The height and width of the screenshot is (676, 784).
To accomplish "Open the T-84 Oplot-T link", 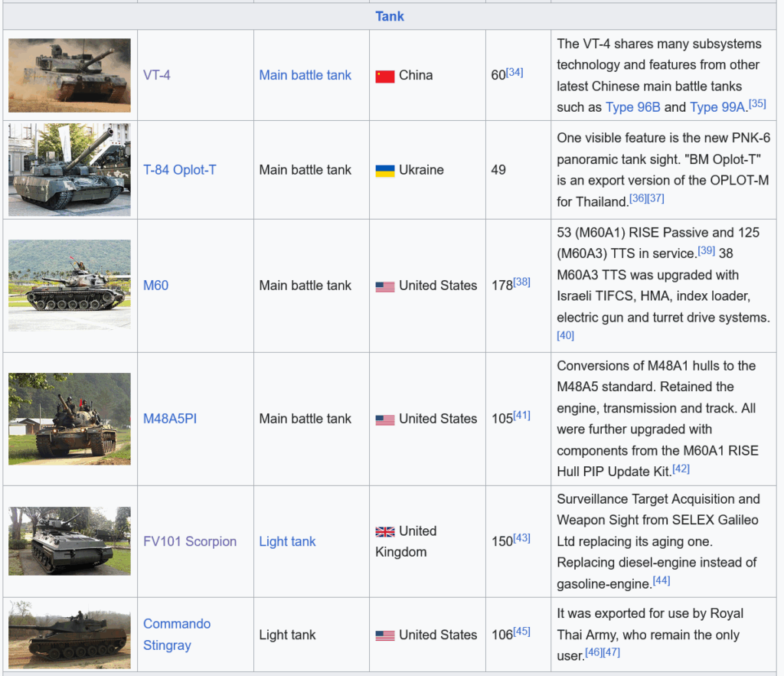I will [x=179, y=170].
